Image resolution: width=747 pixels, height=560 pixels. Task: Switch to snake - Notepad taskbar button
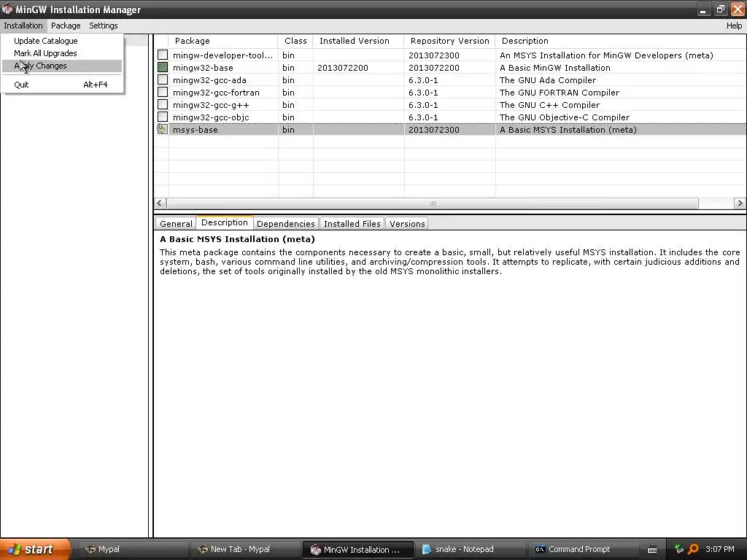coord(469,549)
